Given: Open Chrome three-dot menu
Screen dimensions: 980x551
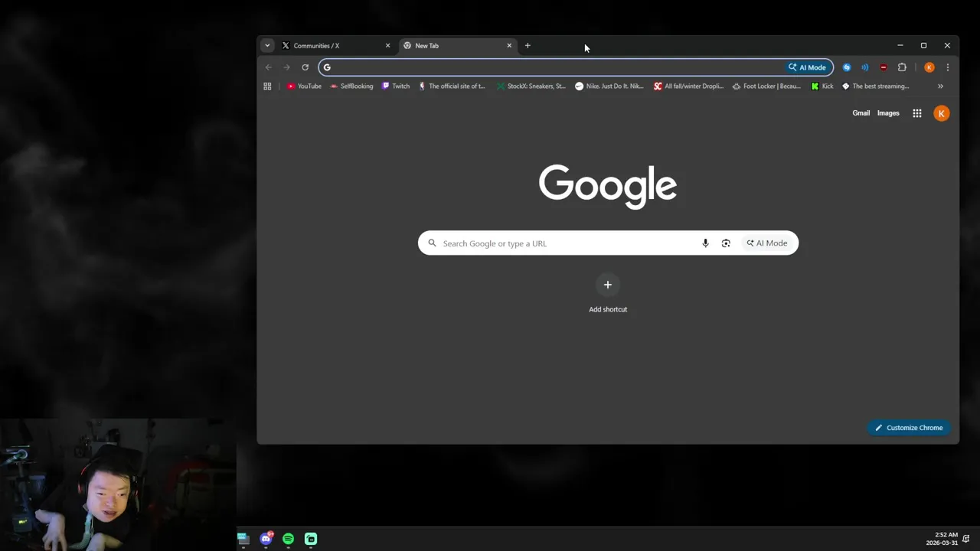Looking at the screenshot, I should [x=948, y=67].
